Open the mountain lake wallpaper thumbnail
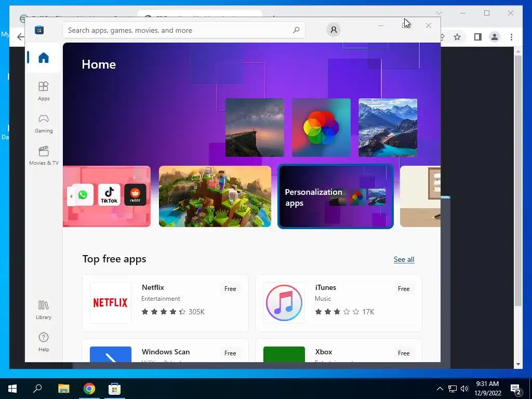Image resolution: width=532 pixels, height=399 pixels. [388, 128]
